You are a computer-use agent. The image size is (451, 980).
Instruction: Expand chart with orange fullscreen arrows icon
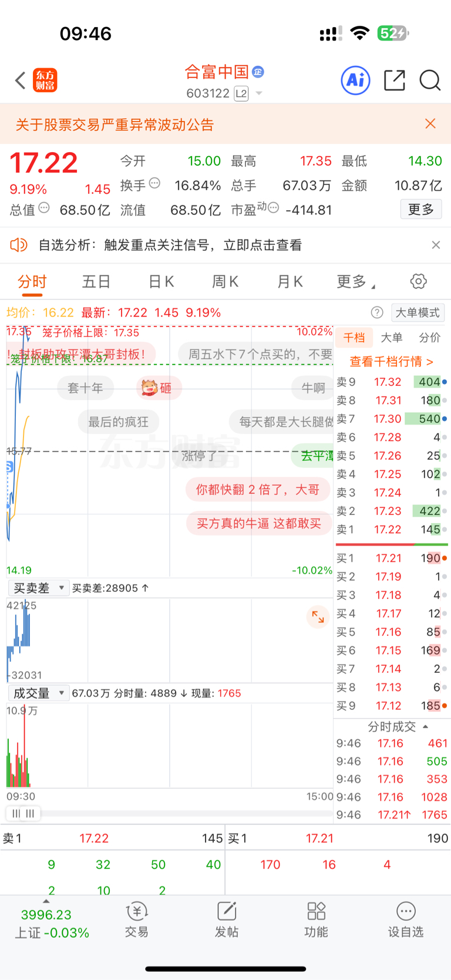click(x=318, y=617)
